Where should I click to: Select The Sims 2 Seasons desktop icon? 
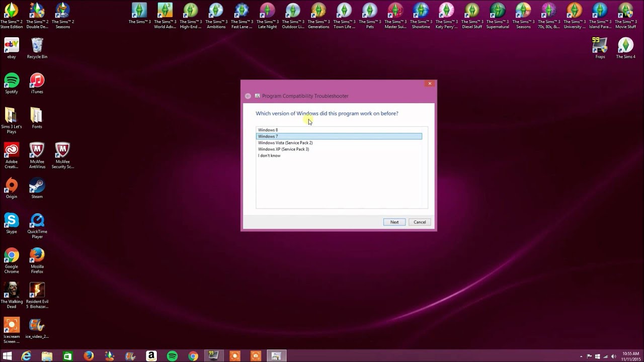(x=62, y=16)
